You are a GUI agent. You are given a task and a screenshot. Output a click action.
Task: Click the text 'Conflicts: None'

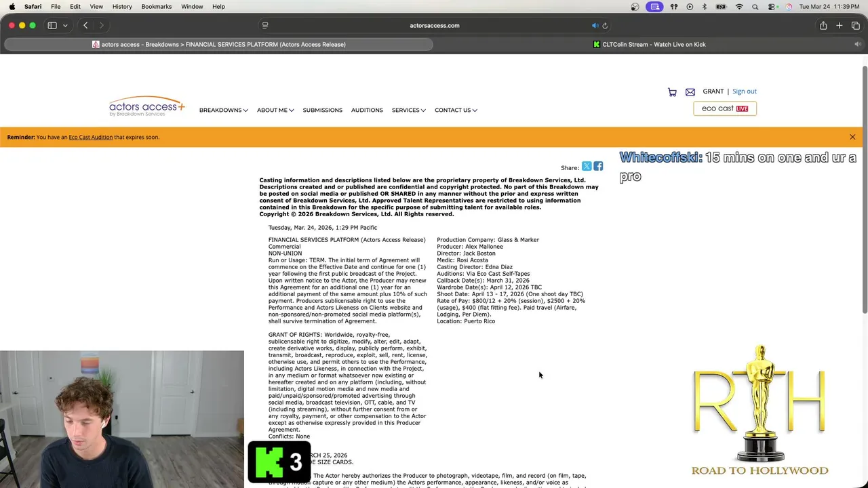pos(289,436)
